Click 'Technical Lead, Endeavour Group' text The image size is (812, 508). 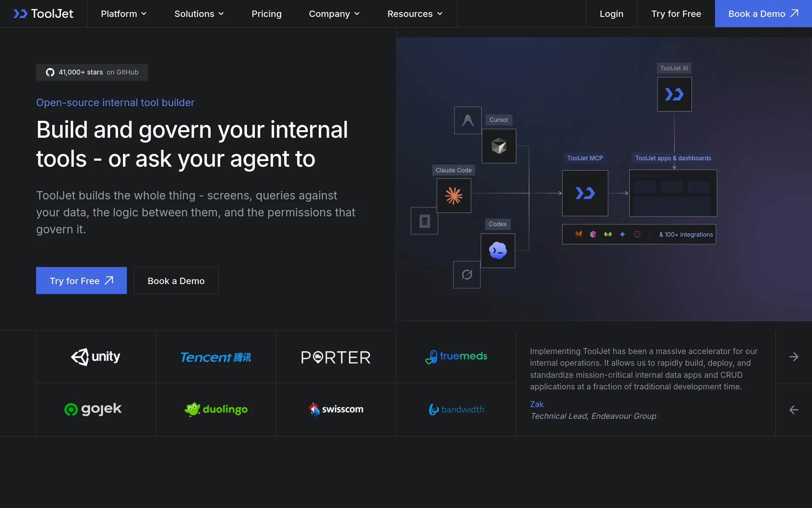coord(593,416)
